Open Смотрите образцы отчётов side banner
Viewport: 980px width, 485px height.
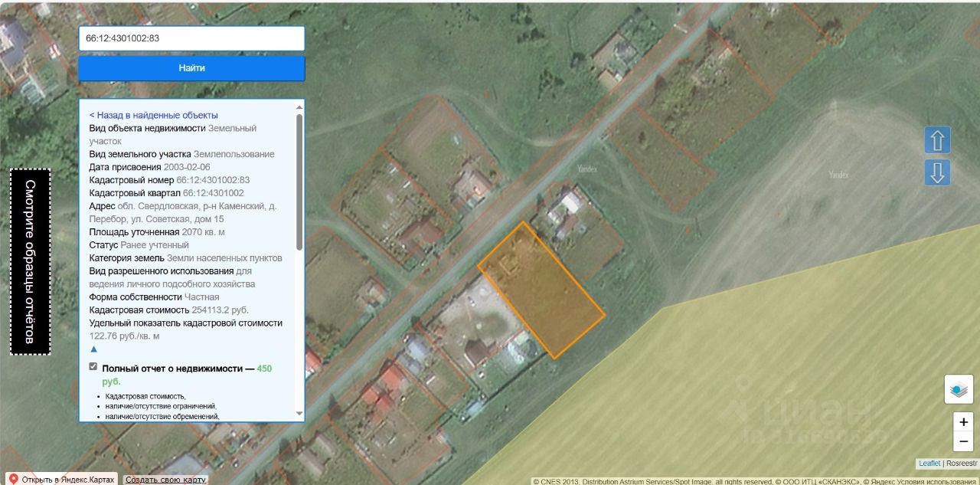30,261
